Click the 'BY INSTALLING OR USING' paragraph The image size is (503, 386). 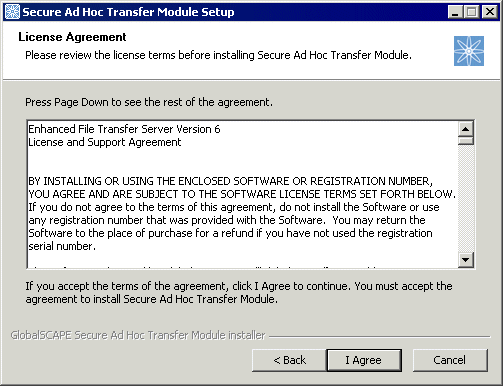[242, 214]
